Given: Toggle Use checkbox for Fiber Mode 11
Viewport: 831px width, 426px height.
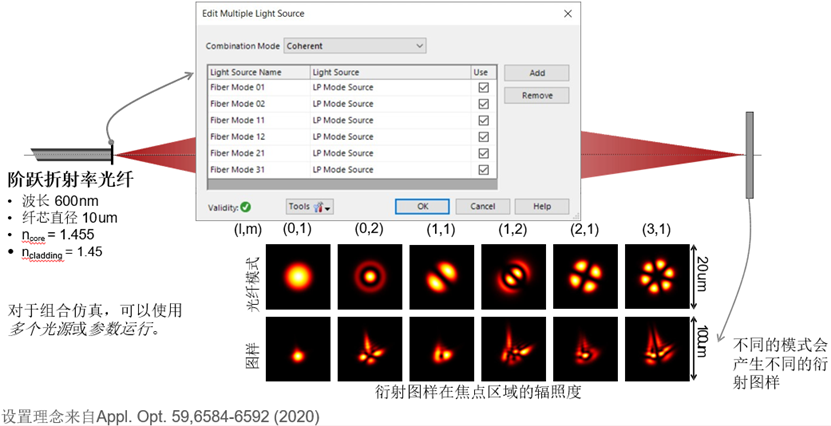Looking at the screenshot, I should pyautogui.click(x=483, y=120).
